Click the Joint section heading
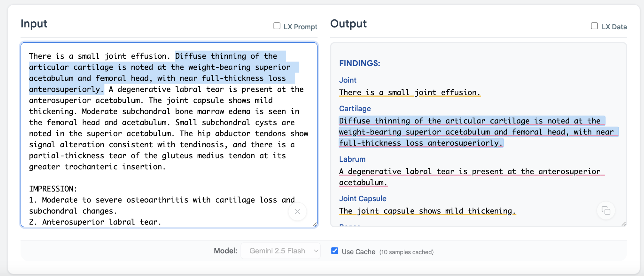The width and height of the screenshot is (644, 276). pos(347,80)
